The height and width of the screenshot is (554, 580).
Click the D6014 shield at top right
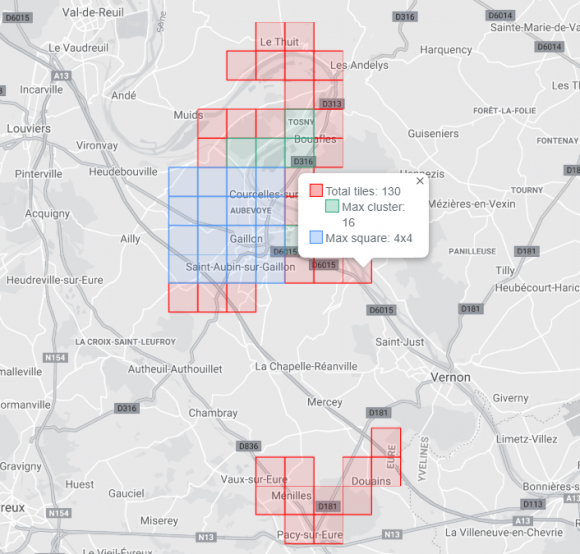[500, 15]
